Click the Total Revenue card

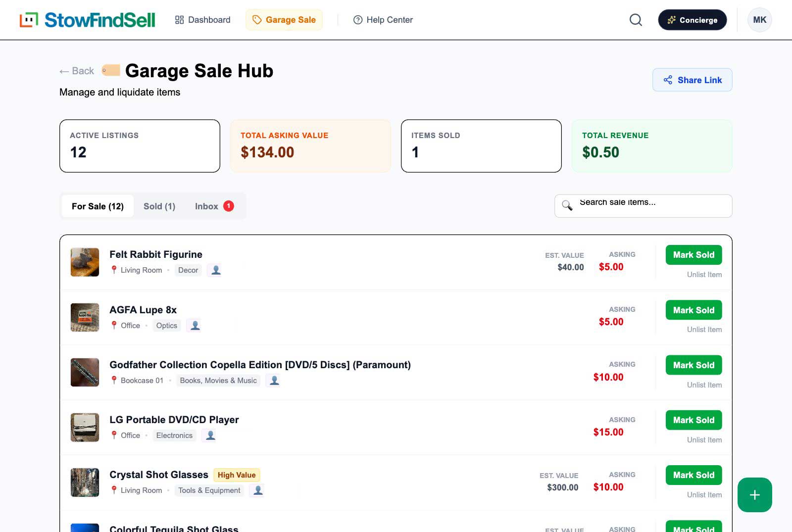click(652, 146)
